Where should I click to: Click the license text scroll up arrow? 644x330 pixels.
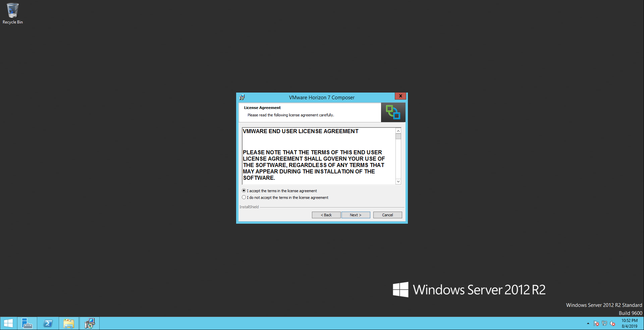(398, 131)
